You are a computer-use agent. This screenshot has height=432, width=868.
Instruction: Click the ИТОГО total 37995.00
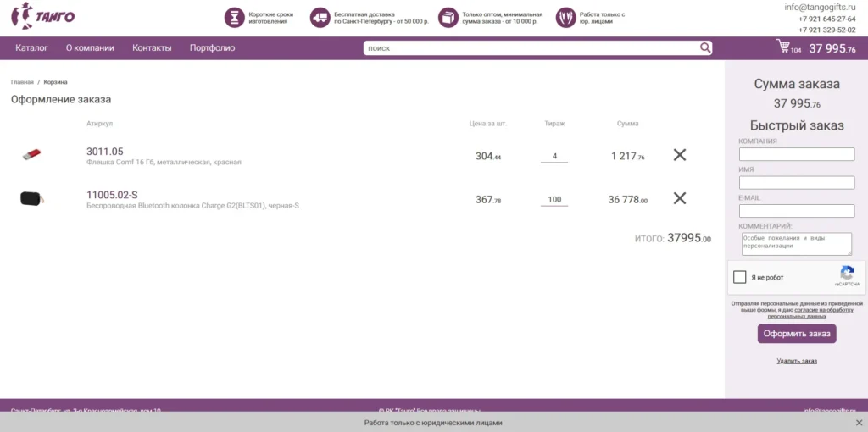point(688,238)
